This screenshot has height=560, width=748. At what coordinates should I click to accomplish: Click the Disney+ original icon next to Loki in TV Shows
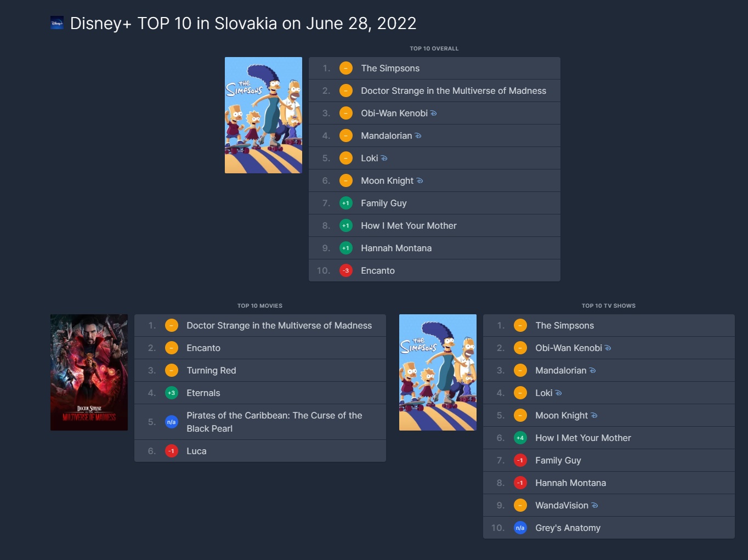coord(558,393)
